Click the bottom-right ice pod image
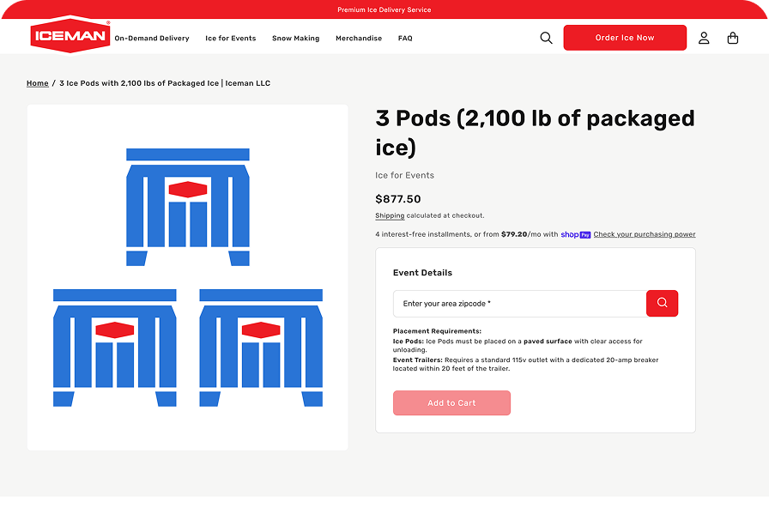 click(x=261, y=348)
